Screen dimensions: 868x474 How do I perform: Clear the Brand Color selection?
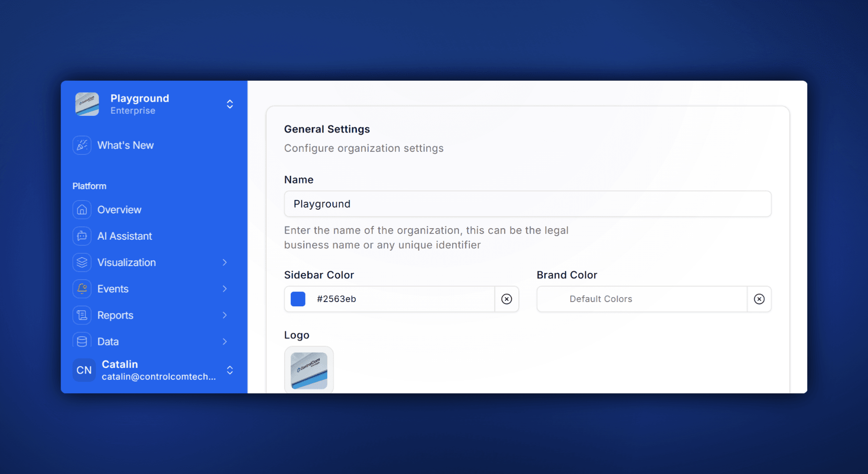759,299
